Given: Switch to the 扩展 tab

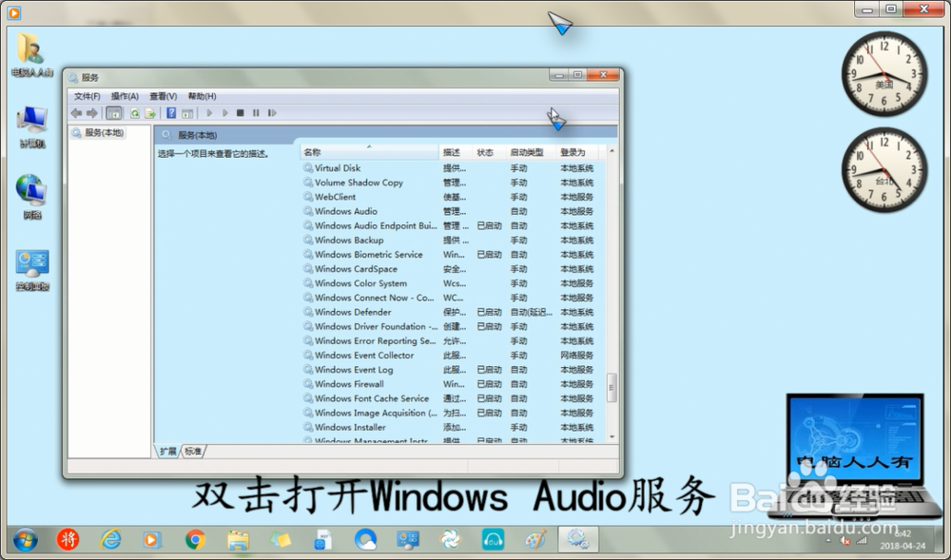Looking at the screenshot, I should pos(168,452).
